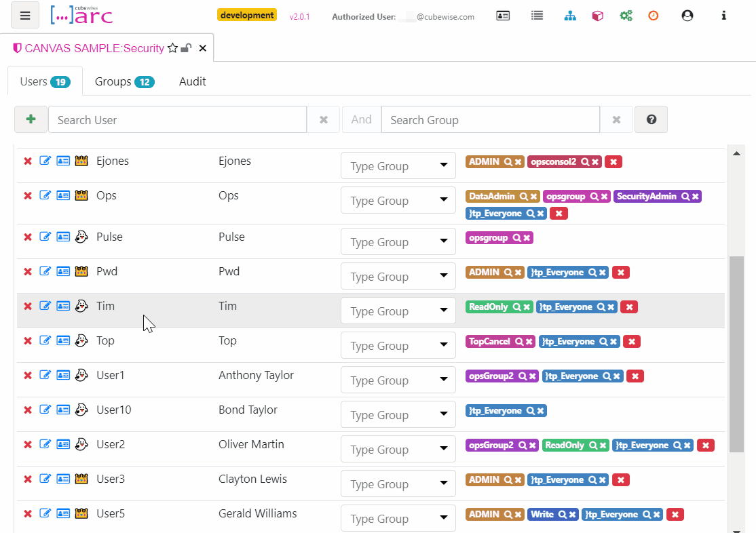Switch to the Groups tab
The height and width of the screenshot is (533, 756).
[124, 81]
